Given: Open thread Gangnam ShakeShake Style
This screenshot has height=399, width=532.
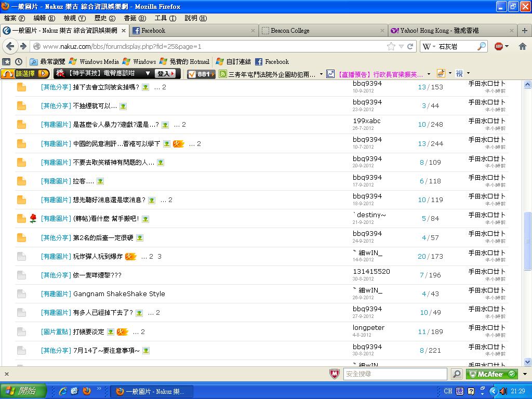Looking at the screenshot, I should tap(119, 294).
